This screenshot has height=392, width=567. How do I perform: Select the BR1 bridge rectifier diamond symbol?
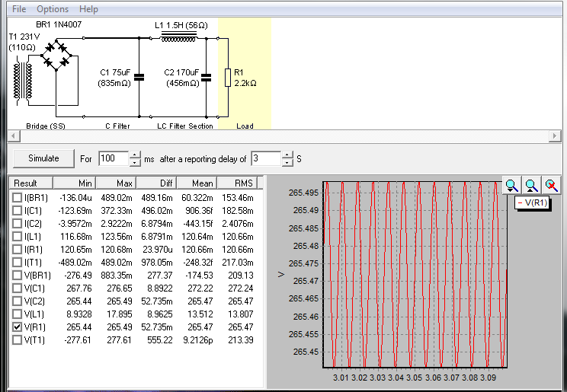[56, 56]
